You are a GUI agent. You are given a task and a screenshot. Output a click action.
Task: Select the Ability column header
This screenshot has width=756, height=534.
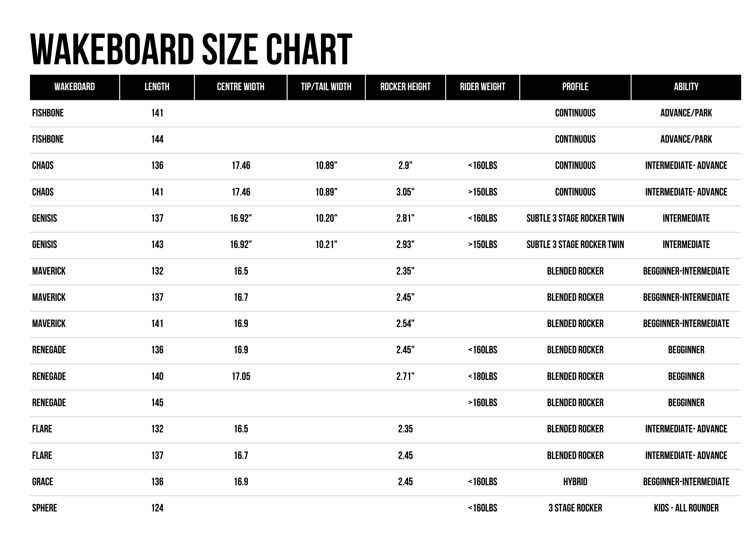click(x=686, y=87)
